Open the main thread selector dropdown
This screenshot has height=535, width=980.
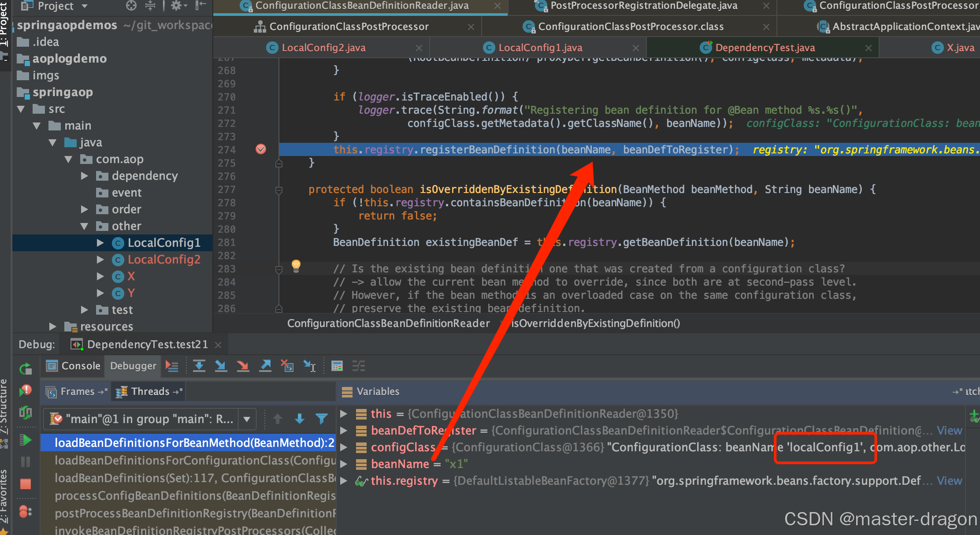[247, 419]
